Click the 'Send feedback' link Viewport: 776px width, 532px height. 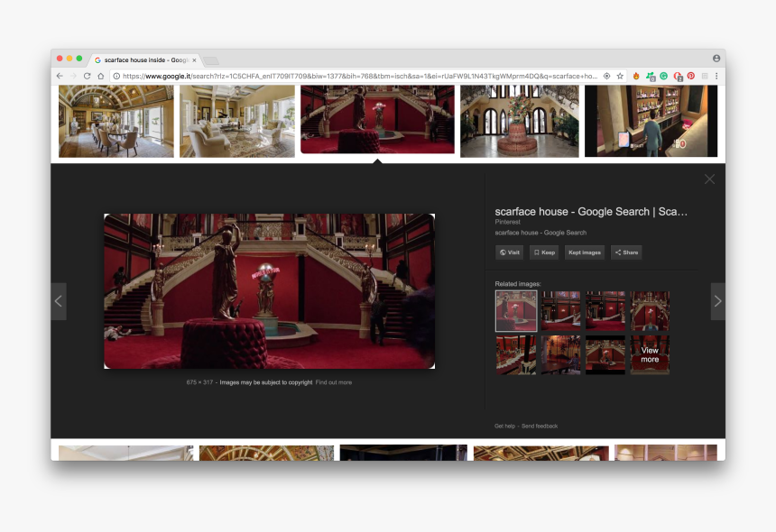[540, 426]
